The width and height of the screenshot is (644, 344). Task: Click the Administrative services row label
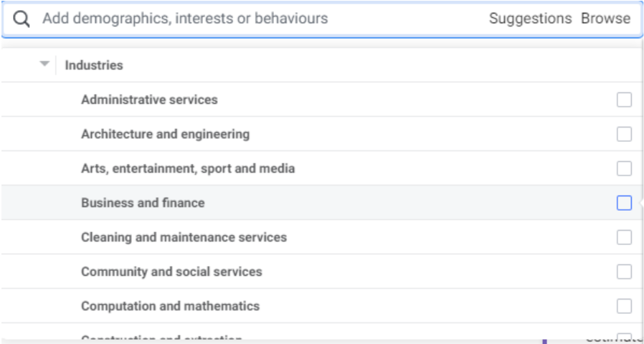149,100
